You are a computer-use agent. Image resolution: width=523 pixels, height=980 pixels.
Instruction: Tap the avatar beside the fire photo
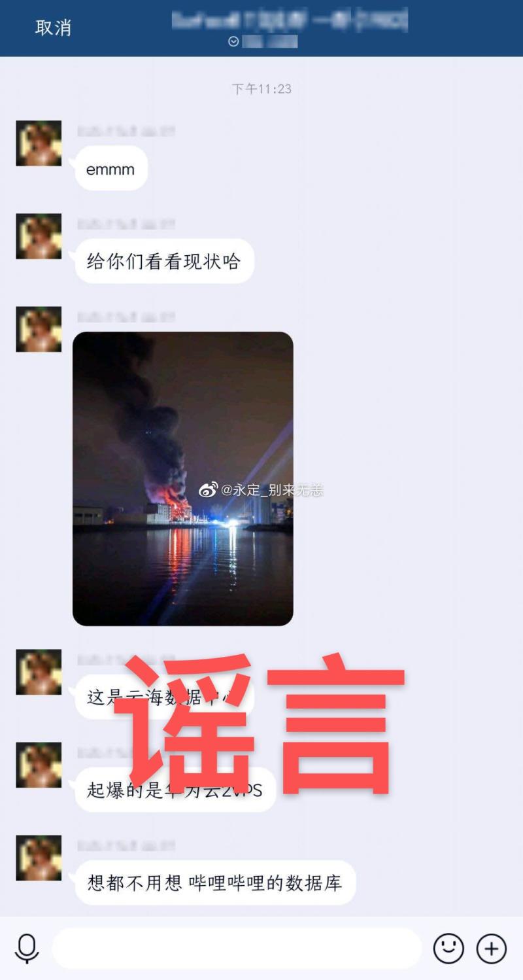coord(39,329)
